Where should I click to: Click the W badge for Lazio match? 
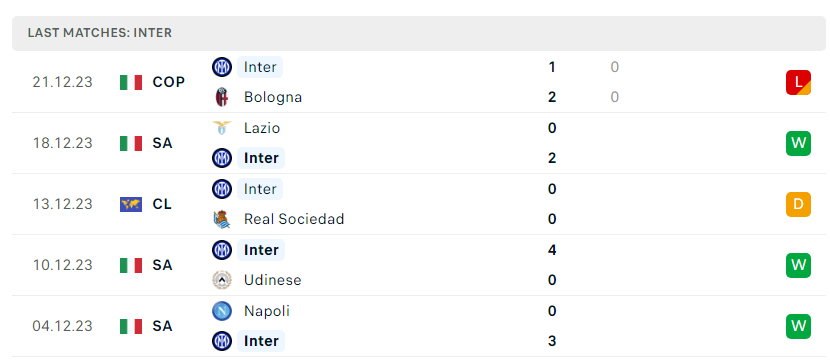pyautogui.click(x=798, y=143)
